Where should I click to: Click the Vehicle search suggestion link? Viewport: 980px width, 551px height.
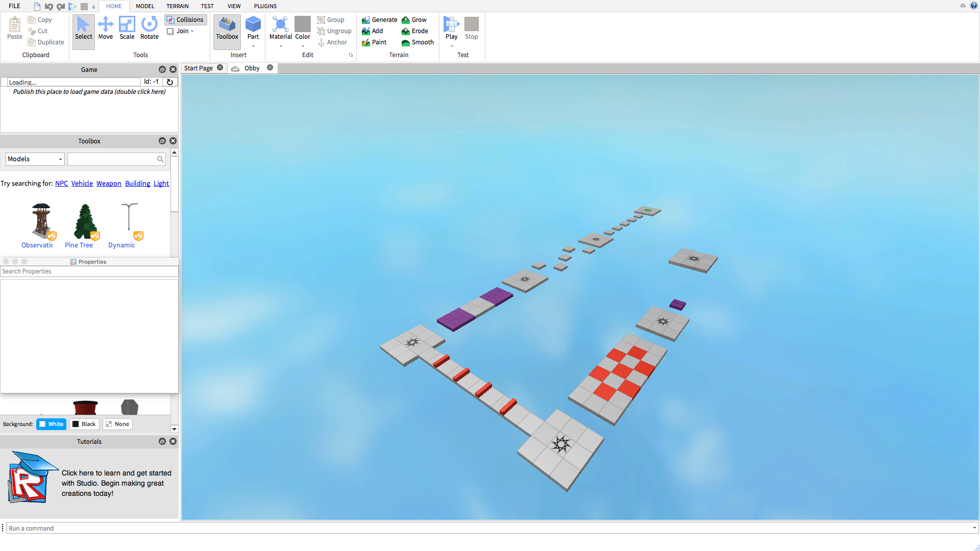pos(82,184)
